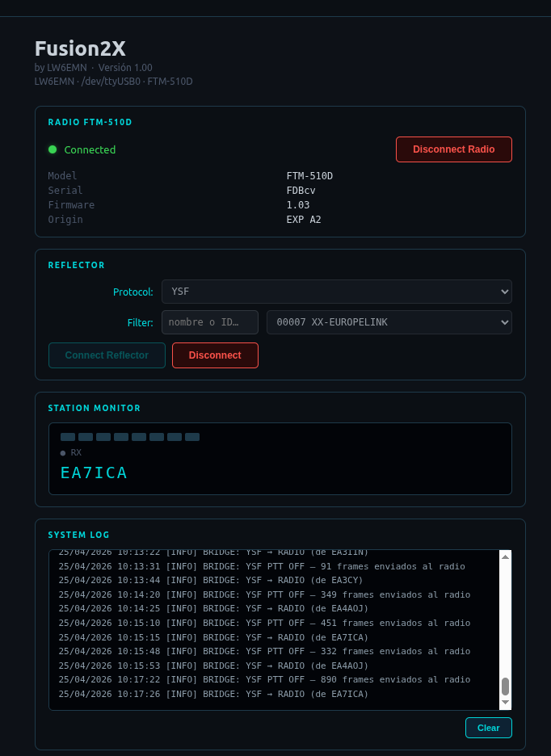Image resolution: width=551 pixels, height=756 pixels.
Task: Open the Protocol YSF dropdown
Action: point(336,292)
